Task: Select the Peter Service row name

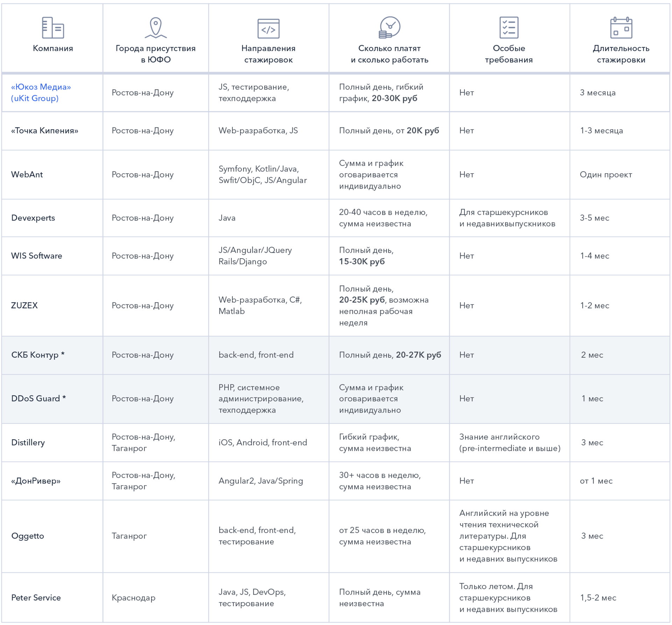Action: (36, 597)
